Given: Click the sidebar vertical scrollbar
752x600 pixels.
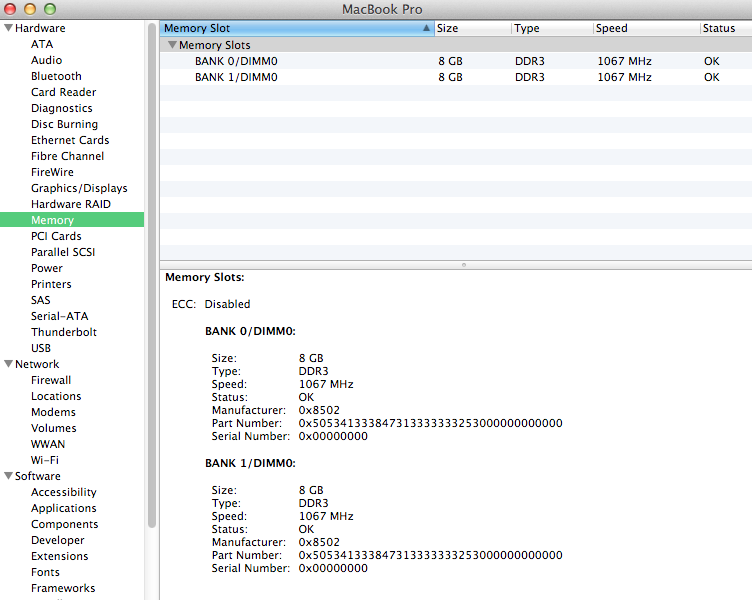Looking at the screenshot, I should 152,275.
